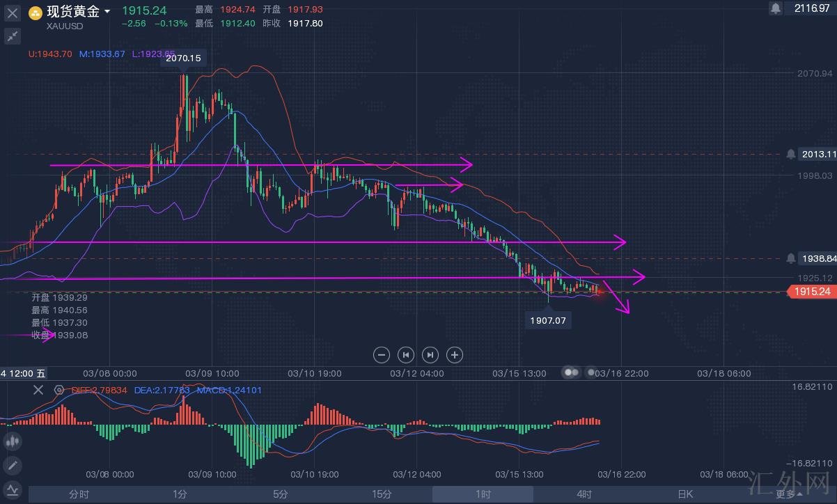This screenshot has width=837, height=504.
Task: Click the MACD:1.24101 indicator value
Action: point(229,390)
